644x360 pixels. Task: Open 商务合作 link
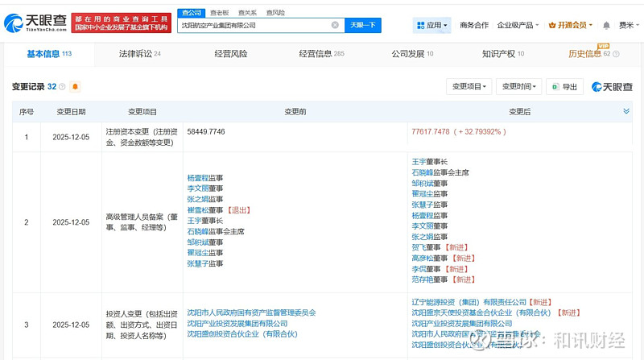coord(474,26)
